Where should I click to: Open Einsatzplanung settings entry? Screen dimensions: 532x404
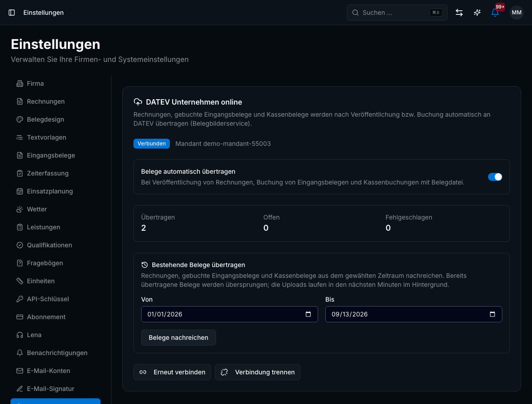[56, 191]
